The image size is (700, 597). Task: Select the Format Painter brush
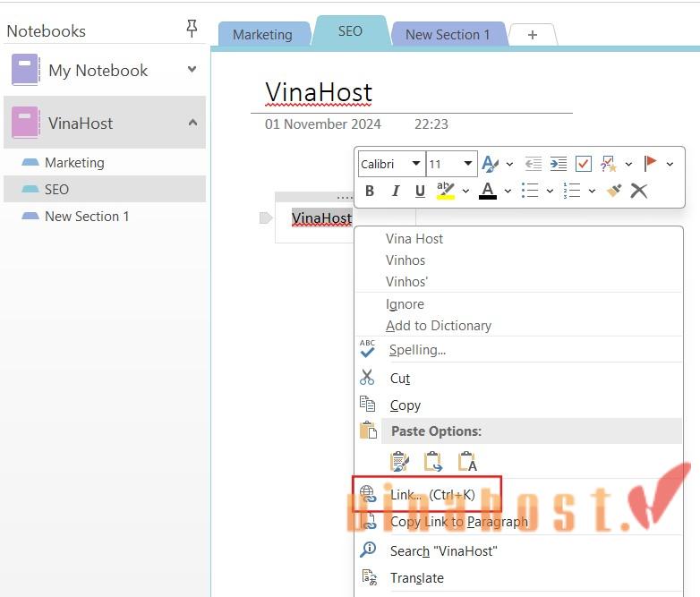(x=614, y=191)
